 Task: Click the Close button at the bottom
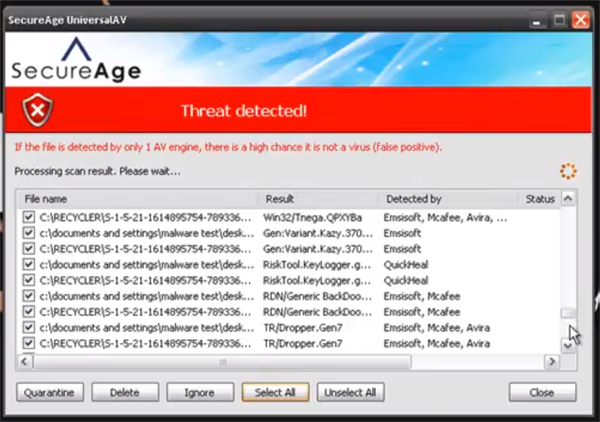tap(542, 393)
